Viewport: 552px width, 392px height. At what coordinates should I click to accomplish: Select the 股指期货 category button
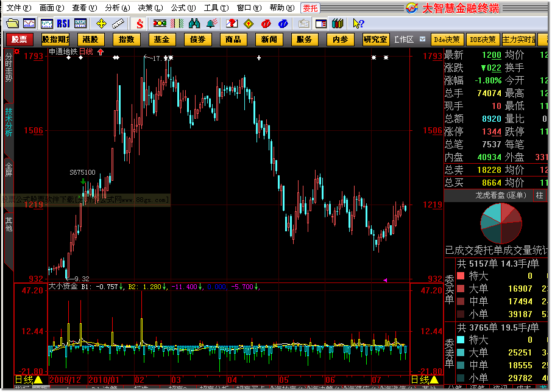click(55, 40)
